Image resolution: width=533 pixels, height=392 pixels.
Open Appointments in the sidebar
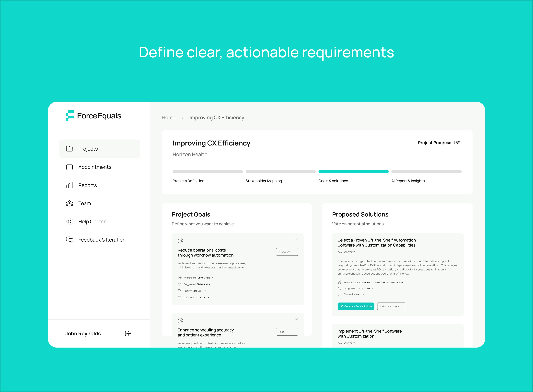point(99,167)
